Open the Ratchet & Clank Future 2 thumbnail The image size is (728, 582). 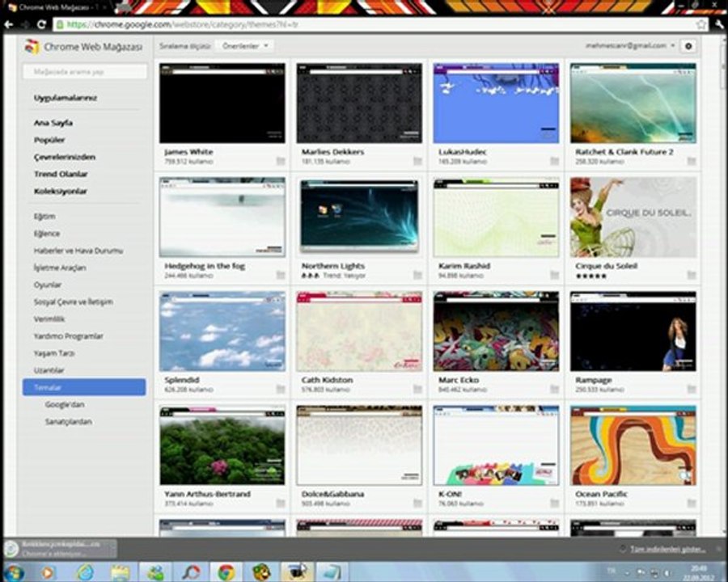[x=633, y=103]
